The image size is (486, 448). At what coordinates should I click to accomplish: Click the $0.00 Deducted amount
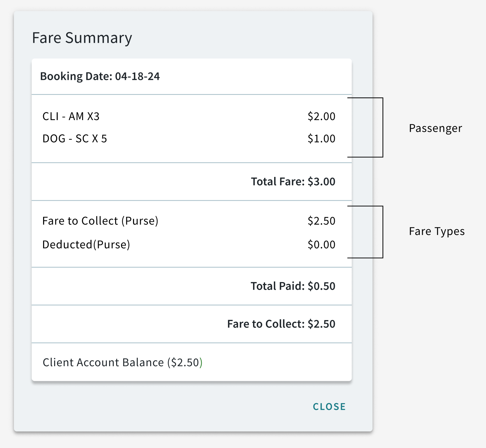click(x=321, y=244)
